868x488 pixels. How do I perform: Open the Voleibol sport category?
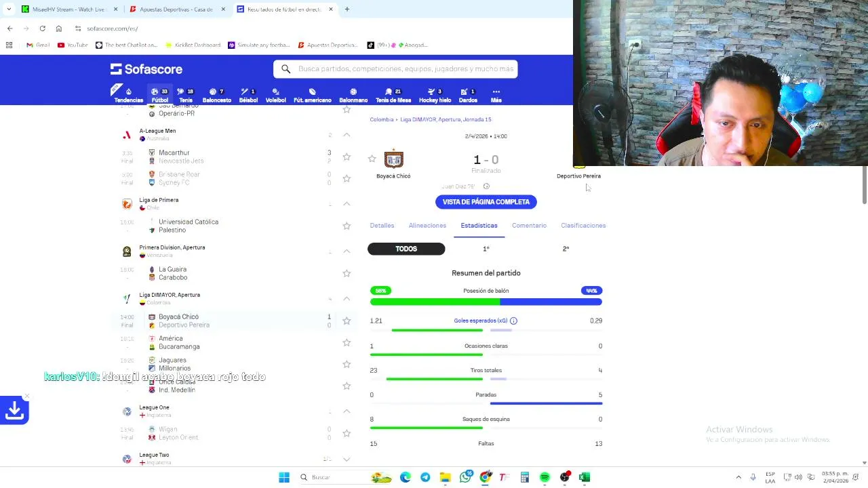tap(275, 95)
